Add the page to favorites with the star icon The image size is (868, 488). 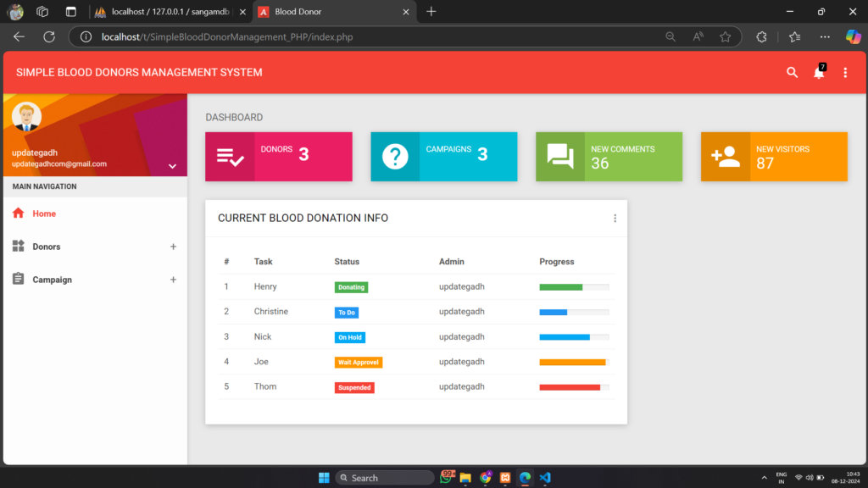(726, 37)
